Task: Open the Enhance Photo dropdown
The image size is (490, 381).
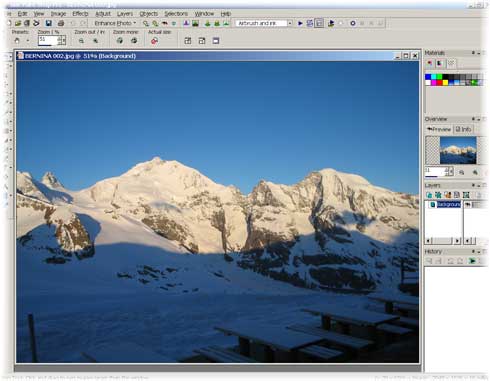Action: pos(115,23)
